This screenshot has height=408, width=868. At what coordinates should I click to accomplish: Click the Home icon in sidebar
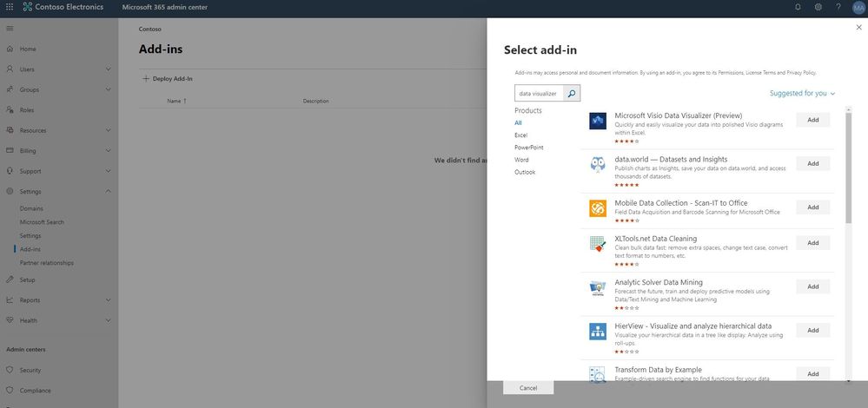click(x=10, y=49)
